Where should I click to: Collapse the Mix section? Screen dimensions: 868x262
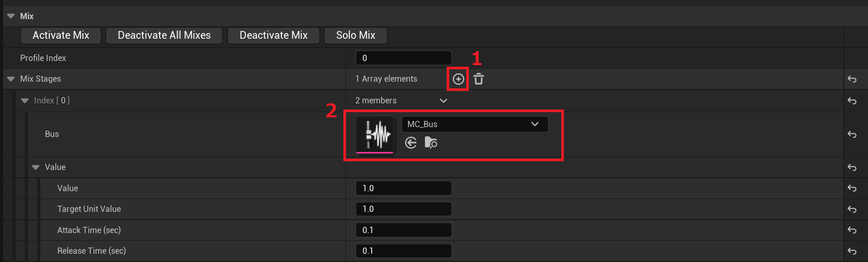(x=11, y=16)
